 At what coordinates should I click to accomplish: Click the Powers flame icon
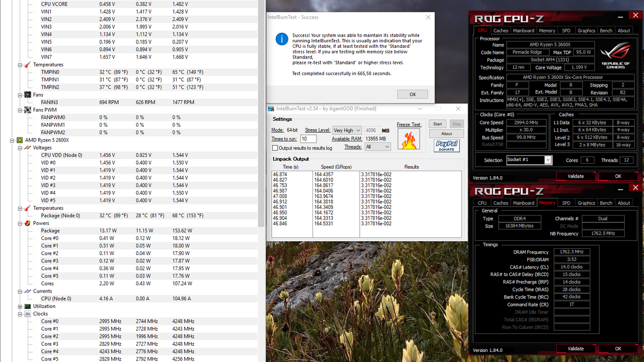pyautogui.click(x=27, y=223)
